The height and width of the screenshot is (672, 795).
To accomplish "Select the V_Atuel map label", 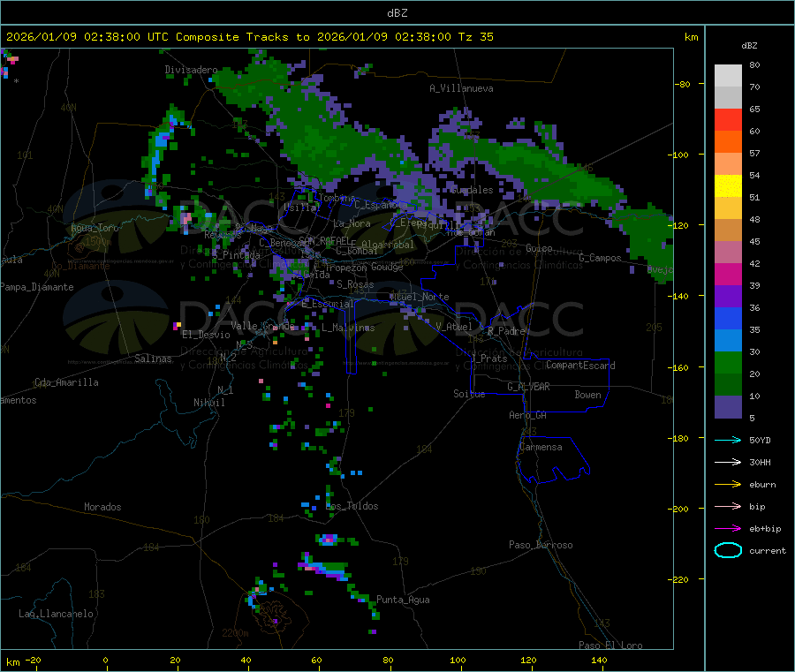I will click(x=454, y=327).
